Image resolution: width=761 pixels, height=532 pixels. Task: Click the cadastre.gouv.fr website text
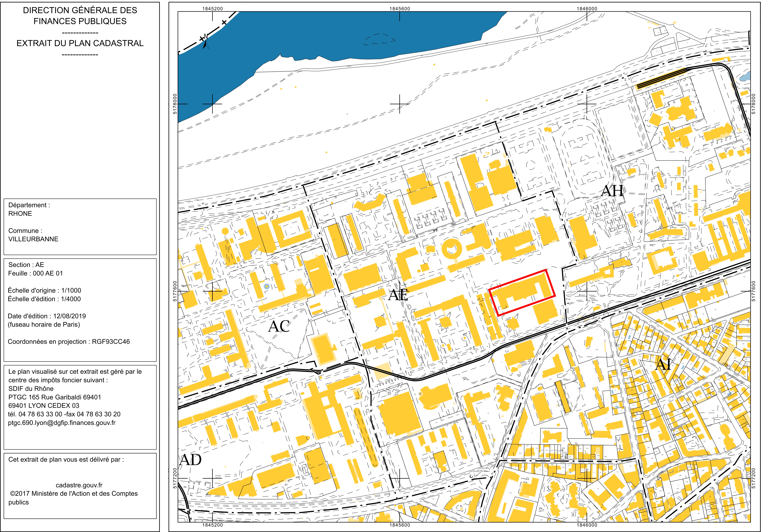click(x=79, y=485)
